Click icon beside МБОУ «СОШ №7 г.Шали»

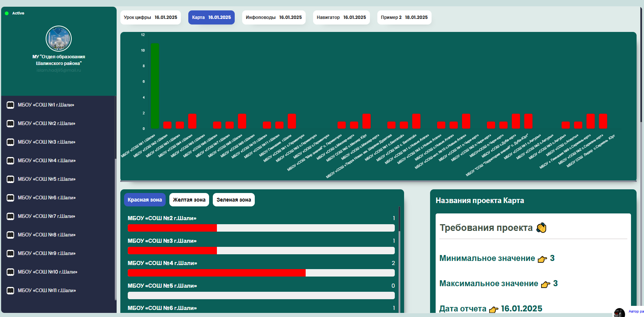(10, 216)
